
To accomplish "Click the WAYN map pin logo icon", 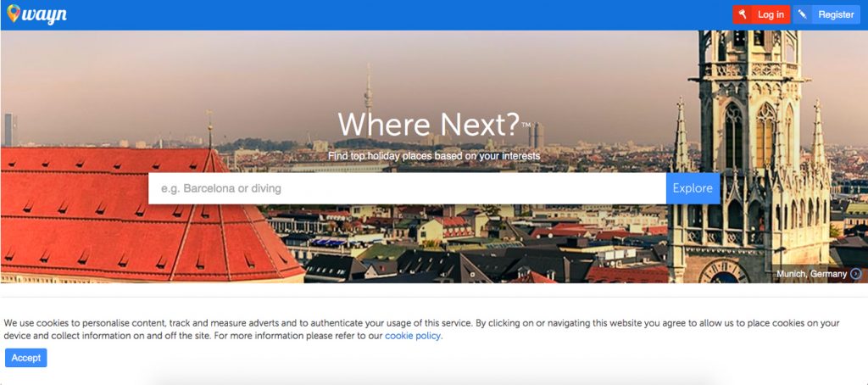I will coord(14,13).
